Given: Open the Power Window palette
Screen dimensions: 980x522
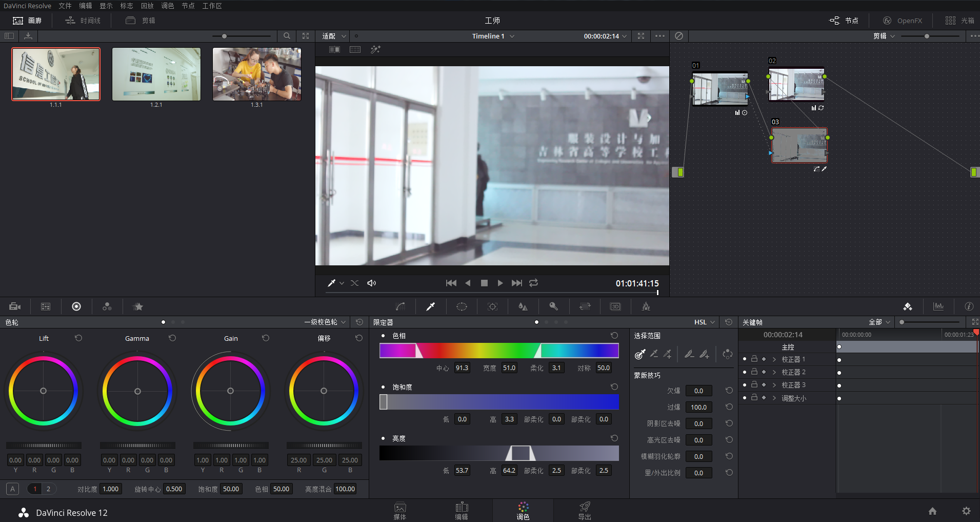Looking at the screenshot, I should [462, 306].
